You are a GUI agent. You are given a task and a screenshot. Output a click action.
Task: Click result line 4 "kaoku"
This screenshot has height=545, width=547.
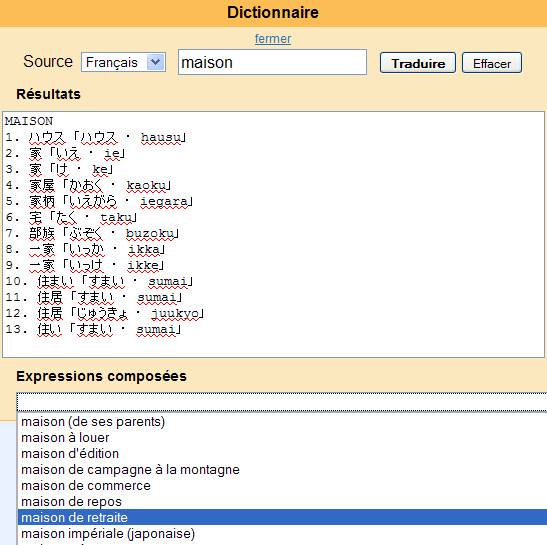(89, 185)
